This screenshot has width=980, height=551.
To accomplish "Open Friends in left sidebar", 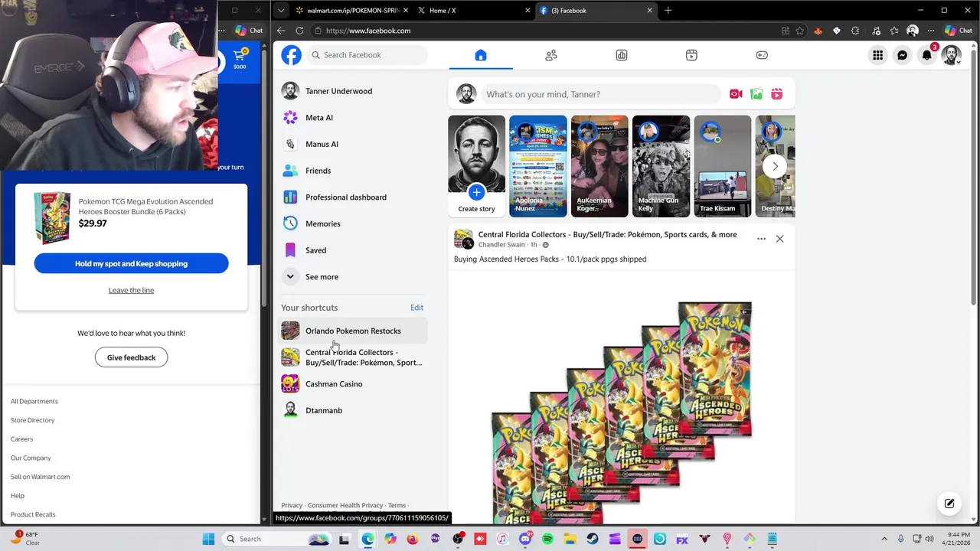I will [353, 171].
